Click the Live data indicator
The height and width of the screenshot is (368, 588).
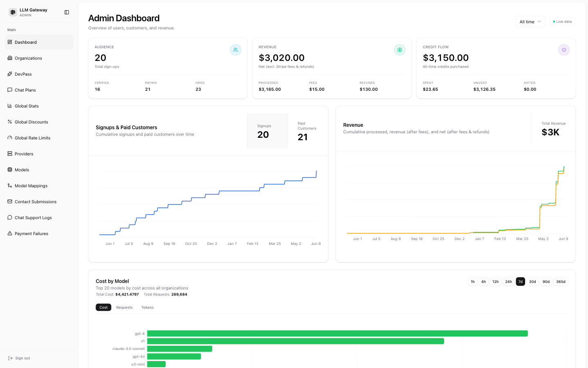point(562,22)
